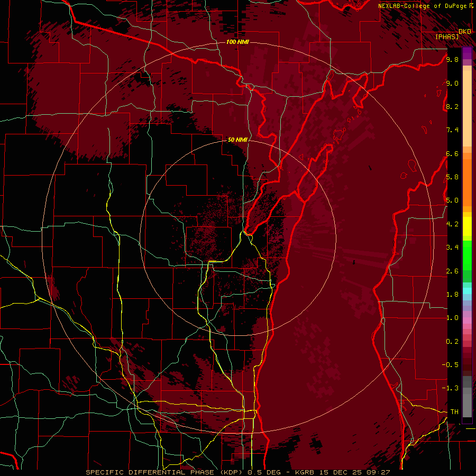The image size is (476, 476).
Task: Click the SPECIFIC DIFFERENTIAL PHASE (KDP) caption
Action: [x=166, y=472]
